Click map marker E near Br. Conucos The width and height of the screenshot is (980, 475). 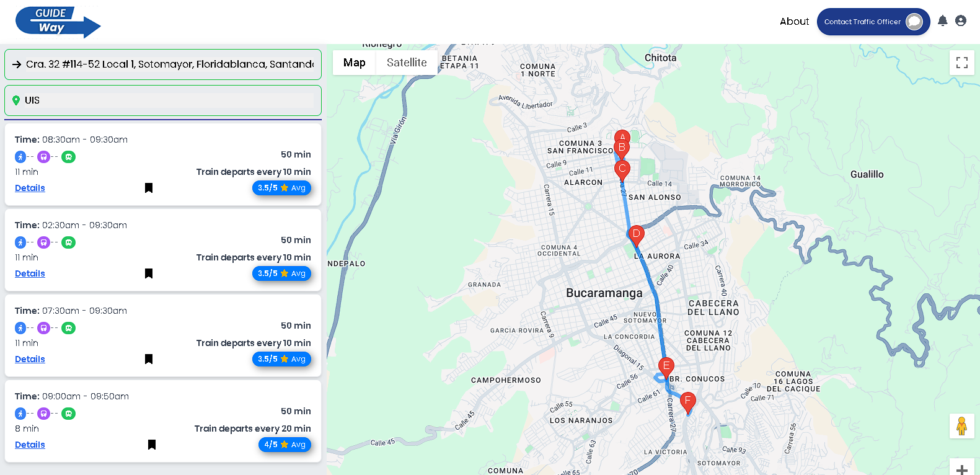click(666, 368)
